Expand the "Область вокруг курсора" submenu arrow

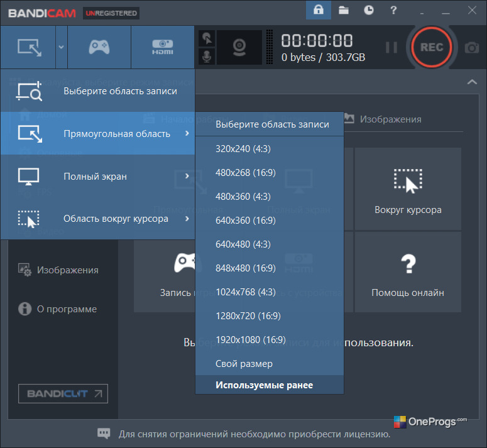coord(187,219)
